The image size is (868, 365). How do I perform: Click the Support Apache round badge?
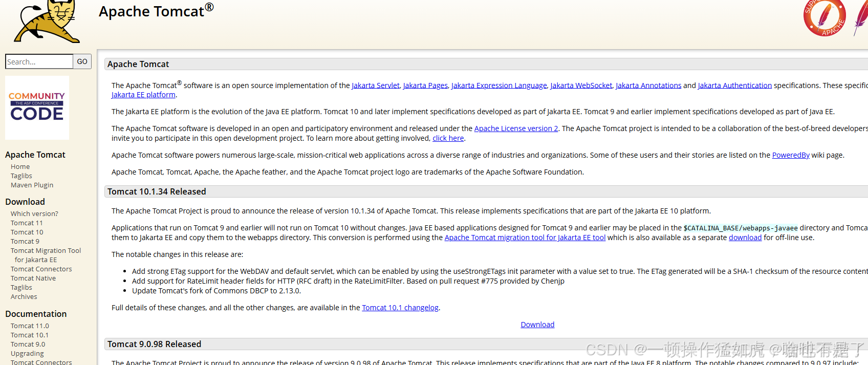(824, 18)
